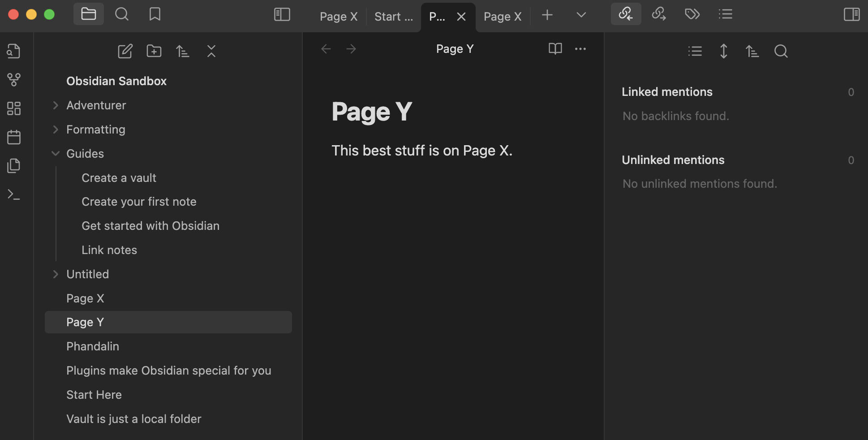Navigate forward arrow in Page Y
The image size is (868, 440).
tap(351, 49)
